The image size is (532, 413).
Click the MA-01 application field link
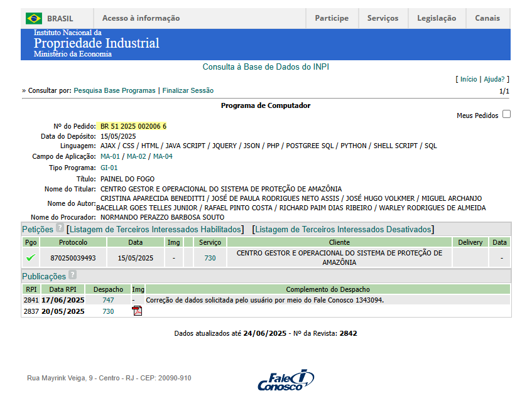110,156
